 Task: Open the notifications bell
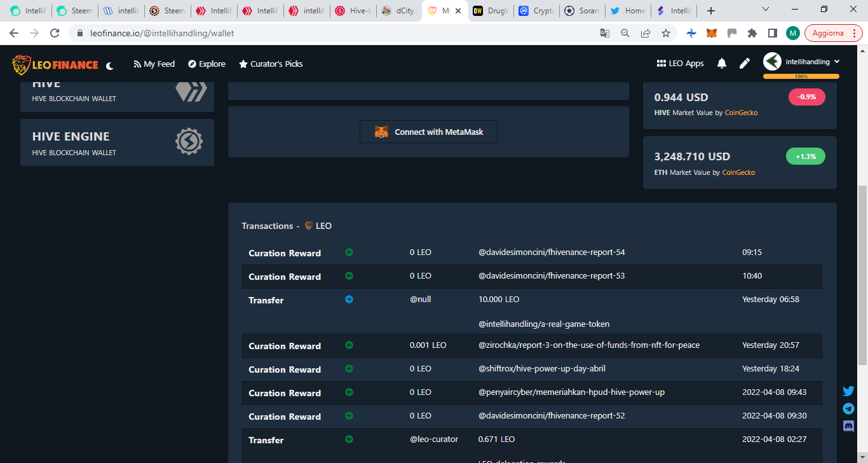[x=722, y=63]
